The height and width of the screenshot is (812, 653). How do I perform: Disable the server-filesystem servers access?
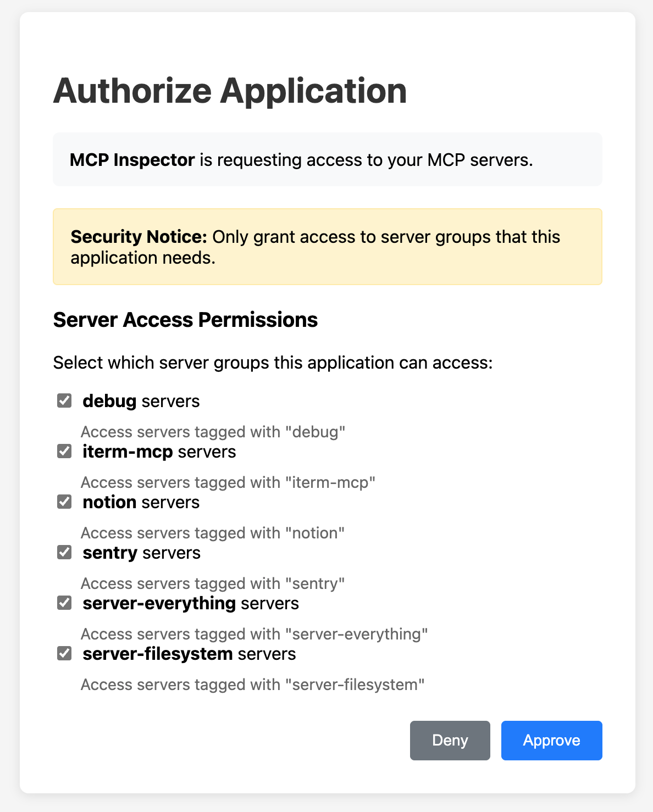click(64, 653)
